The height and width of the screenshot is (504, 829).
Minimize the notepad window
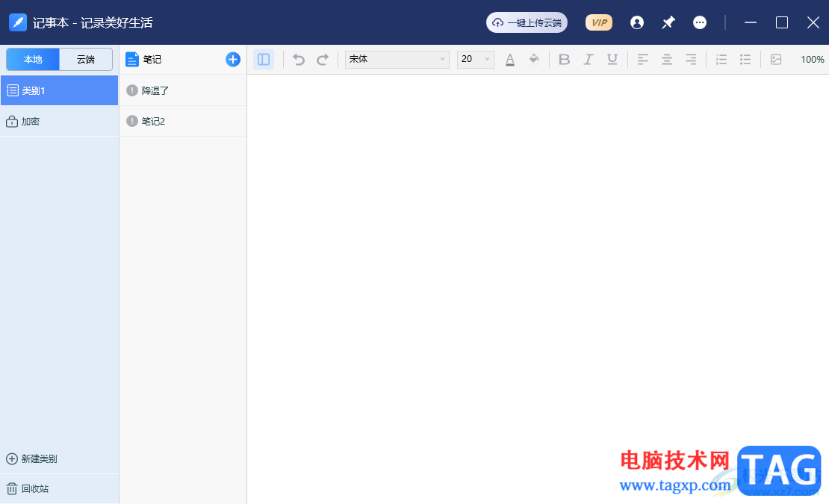click(751, 22)
